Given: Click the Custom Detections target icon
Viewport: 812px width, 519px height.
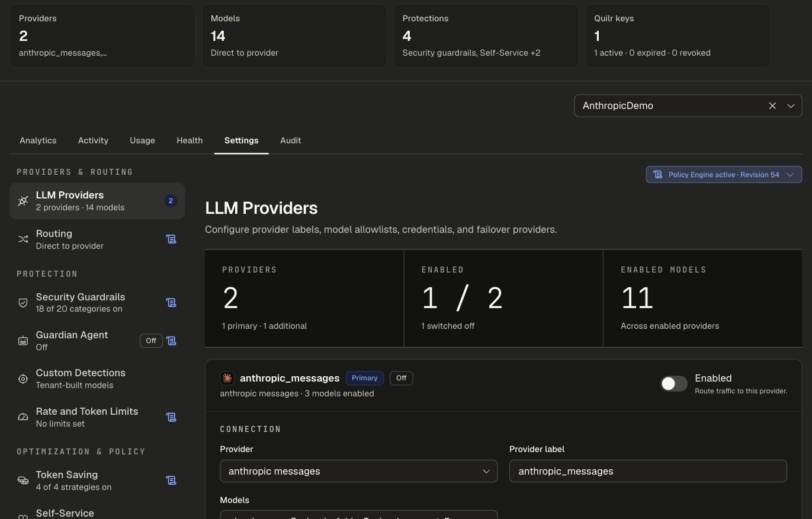Looking at the screenshot, I should point(23,379).
